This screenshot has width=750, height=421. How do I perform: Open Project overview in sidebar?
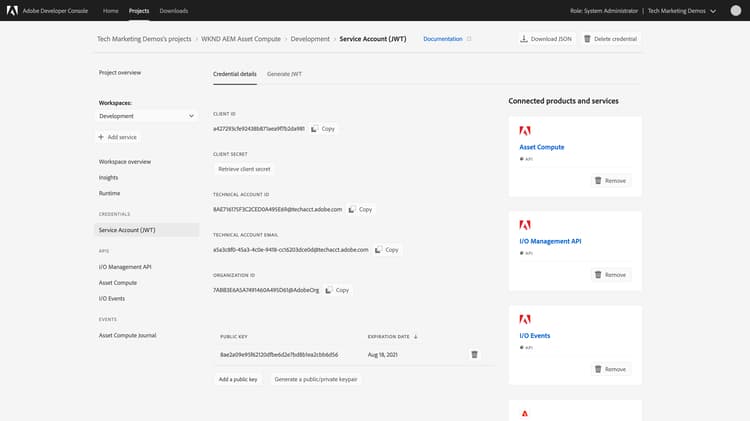[x=120, y=73]
